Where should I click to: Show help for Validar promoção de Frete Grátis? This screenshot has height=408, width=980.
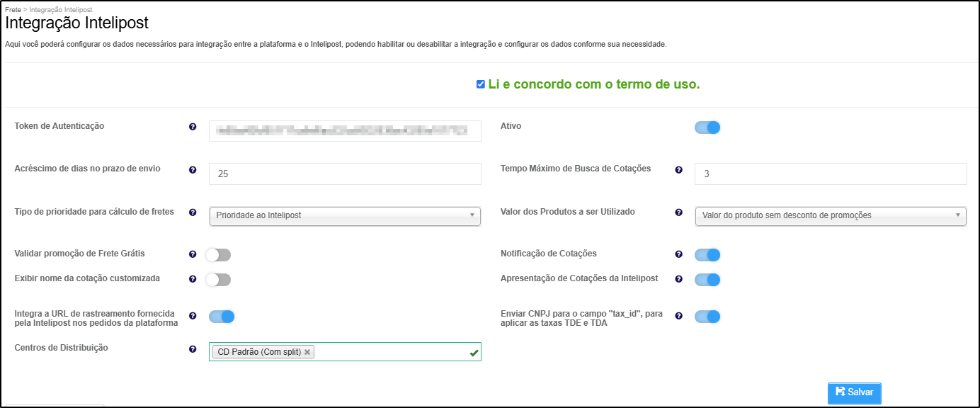click(193, 254)
